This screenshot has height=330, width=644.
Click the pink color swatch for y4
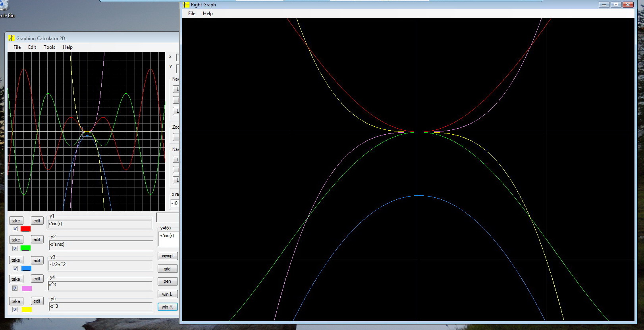point(27,288)
